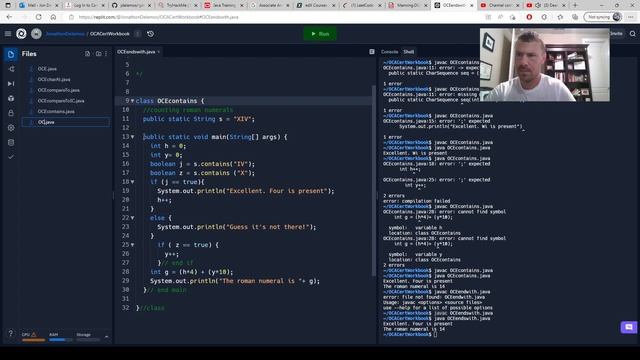Click the Add file icon in Files panel
640x360 pixels.
pyautogui.click(x=87, y=54)
